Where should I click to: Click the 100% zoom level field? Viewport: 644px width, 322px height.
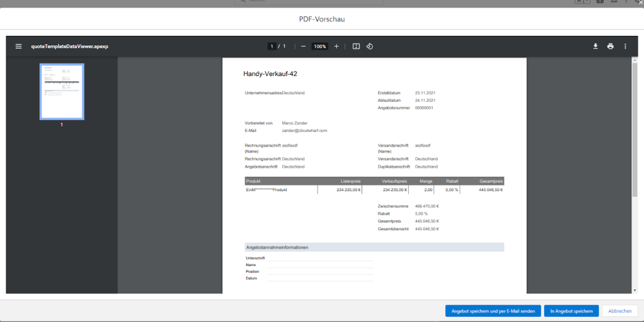point(320,47)
